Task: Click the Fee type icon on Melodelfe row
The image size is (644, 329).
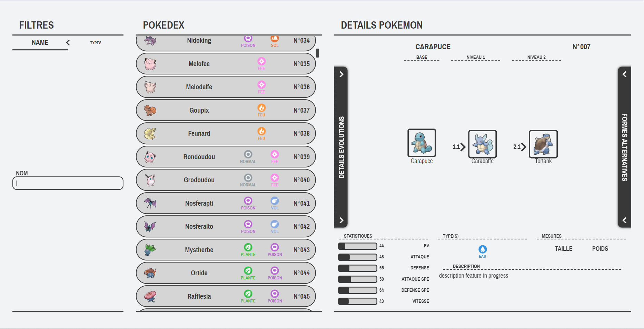Action: pyautogui.click(x=261, y=85)
